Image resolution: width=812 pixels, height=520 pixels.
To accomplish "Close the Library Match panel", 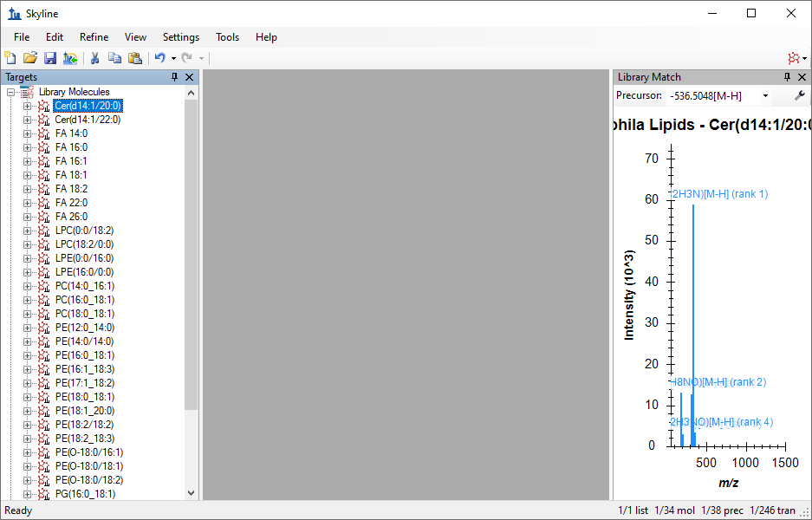I will click(802, 77).
